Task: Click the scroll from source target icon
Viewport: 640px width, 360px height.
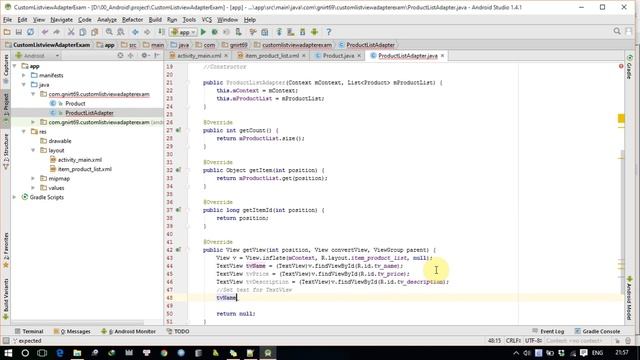Action: click(x=120, y=56)
